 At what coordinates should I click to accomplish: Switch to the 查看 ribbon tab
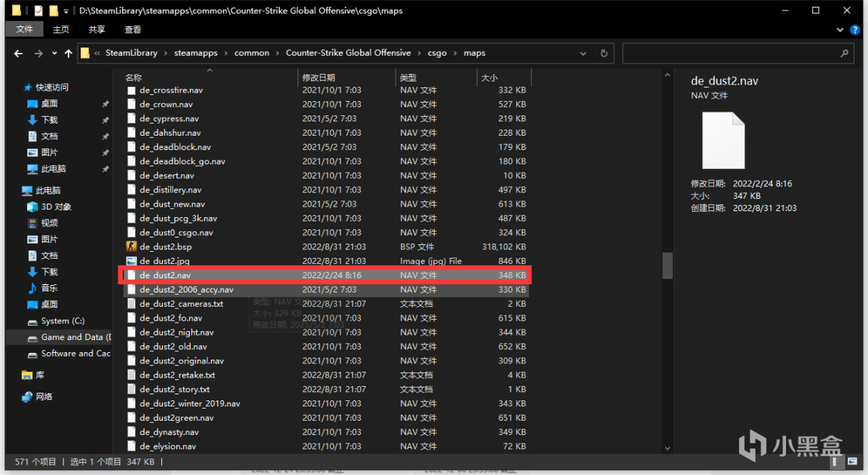pos(133,29)
